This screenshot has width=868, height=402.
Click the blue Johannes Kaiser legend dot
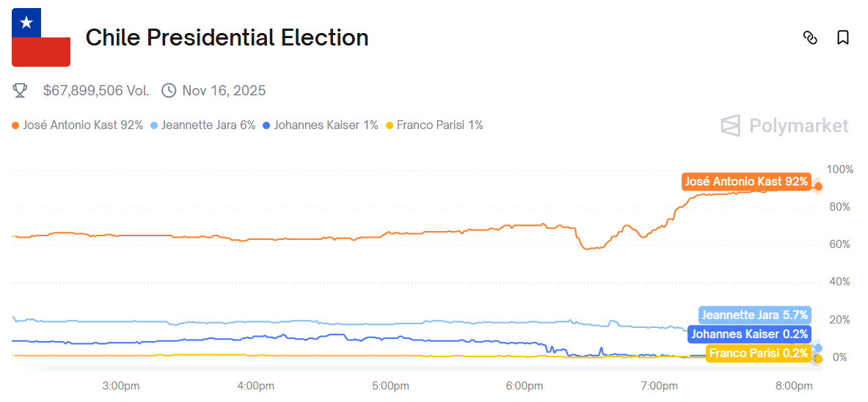point(266,125)
